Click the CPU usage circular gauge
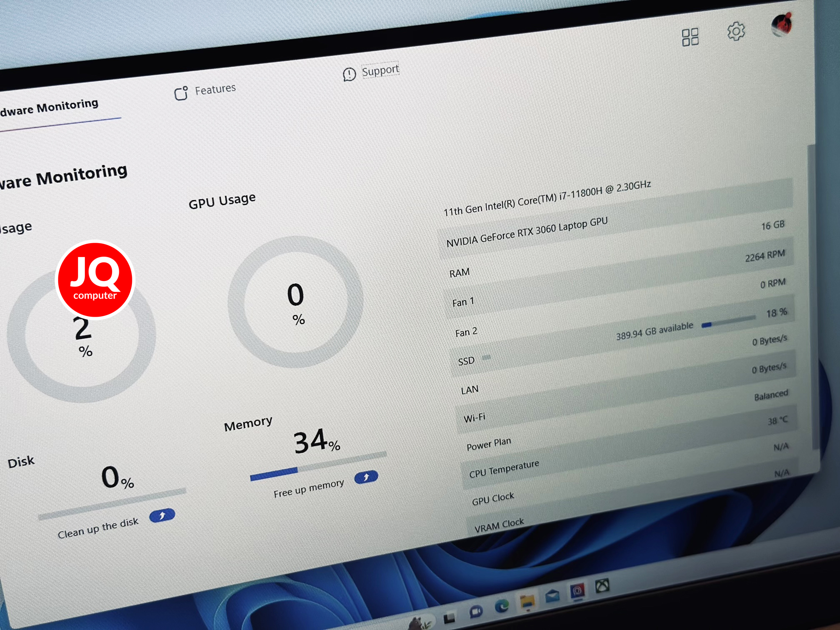 click(81, 335)
